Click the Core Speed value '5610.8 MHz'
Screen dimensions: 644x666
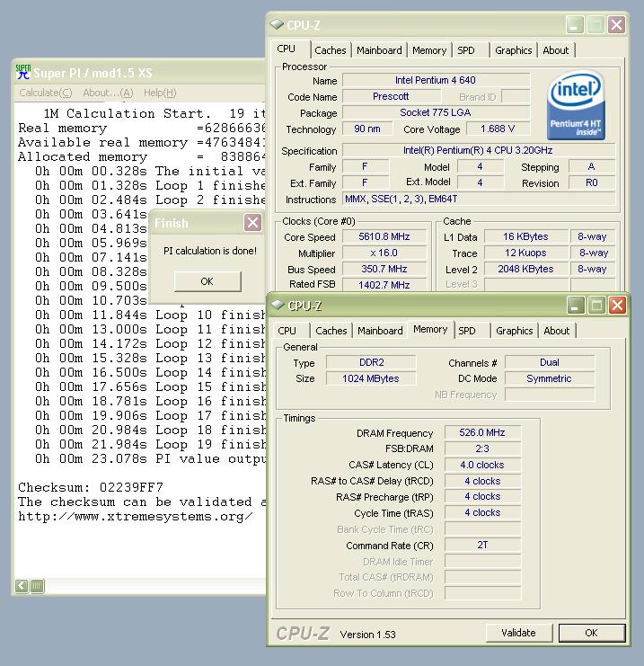pyautogui.click(x=384, y=236)
